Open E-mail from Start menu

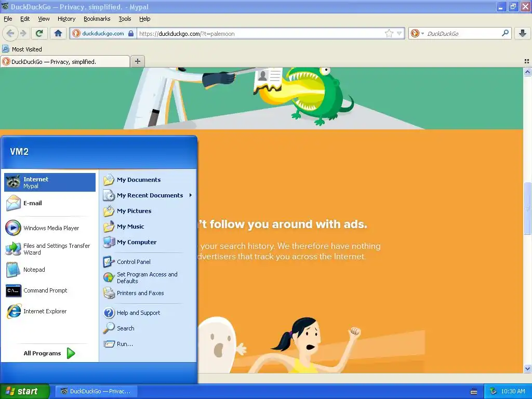click(50, 203)
